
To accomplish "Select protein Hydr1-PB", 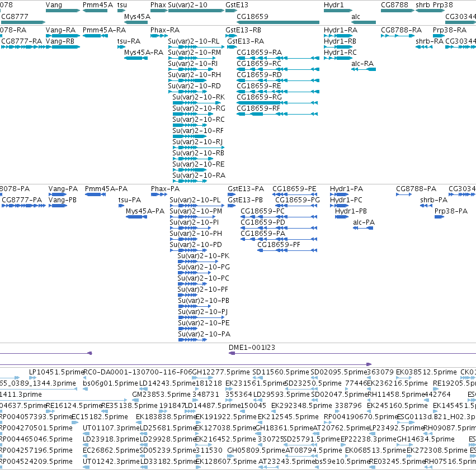I will [342, 217].
